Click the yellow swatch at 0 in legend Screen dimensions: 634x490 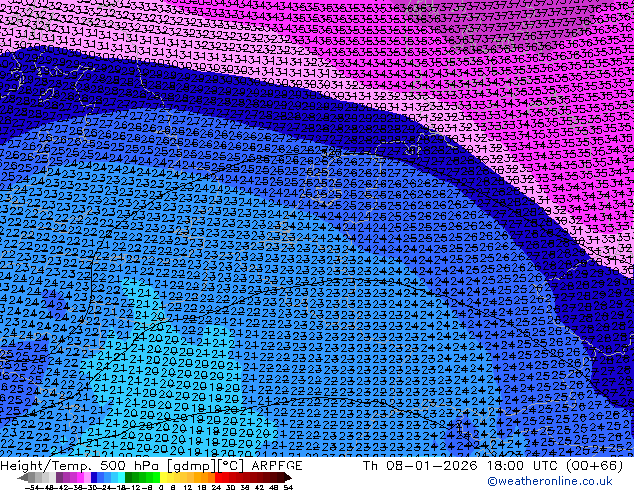click(x=163, y=478)
